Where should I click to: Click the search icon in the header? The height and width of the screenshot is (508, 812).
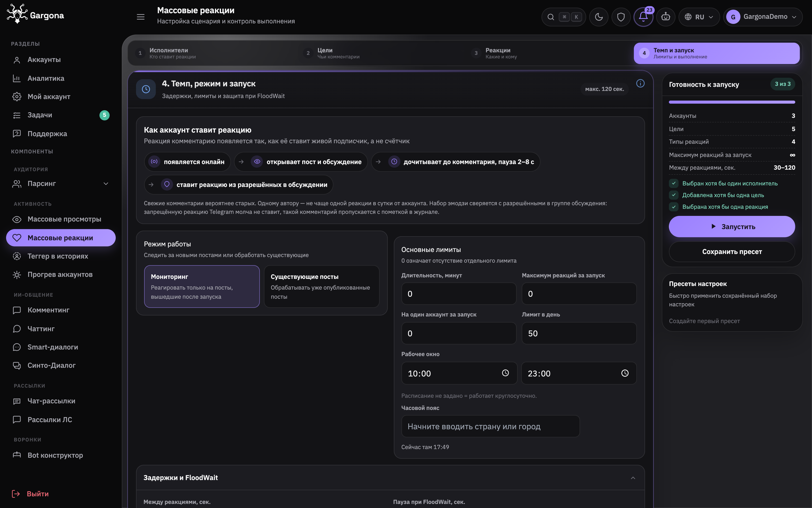click(x=551, y=17)
